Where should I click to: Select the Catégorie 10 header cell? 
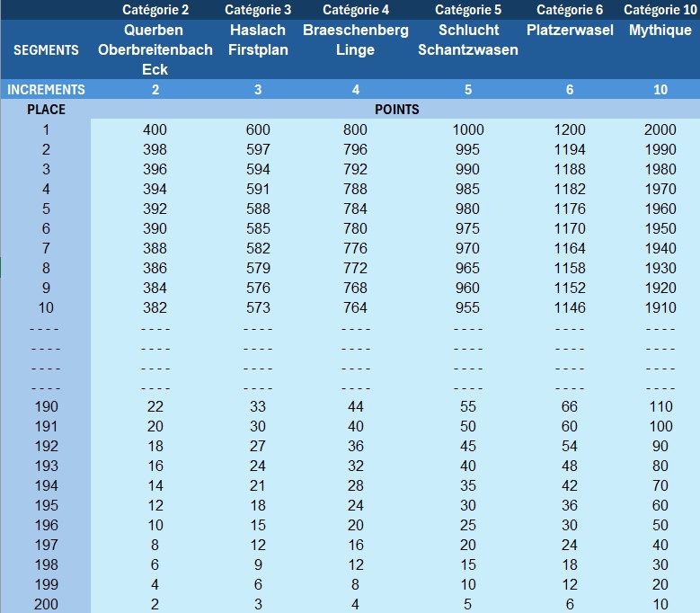point(660,10)
